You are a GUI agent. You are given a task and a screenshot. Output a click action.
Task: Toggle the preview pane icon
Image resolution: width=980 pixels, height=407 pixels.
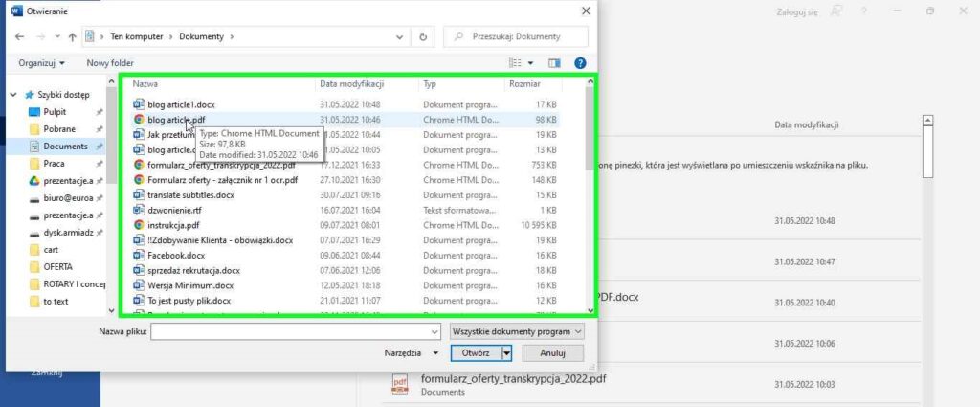553,63
